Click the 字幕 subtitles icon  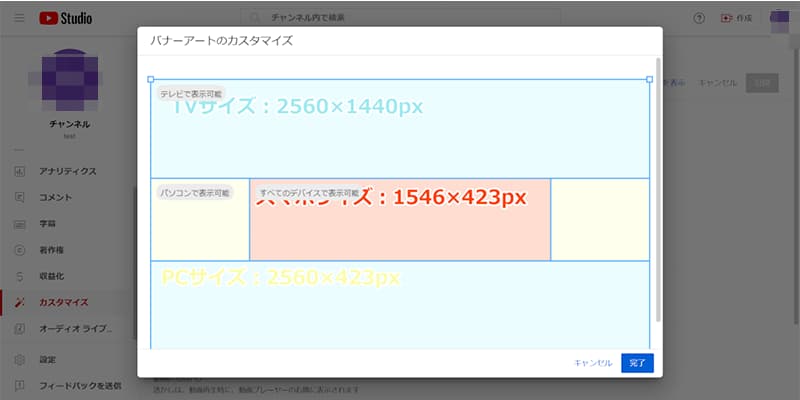[19, 224]
